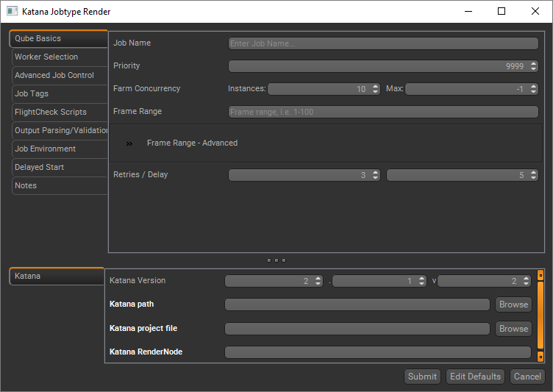Decrease Katana minor version number
The image size is (553, 392).
click(x=422, y=283)
